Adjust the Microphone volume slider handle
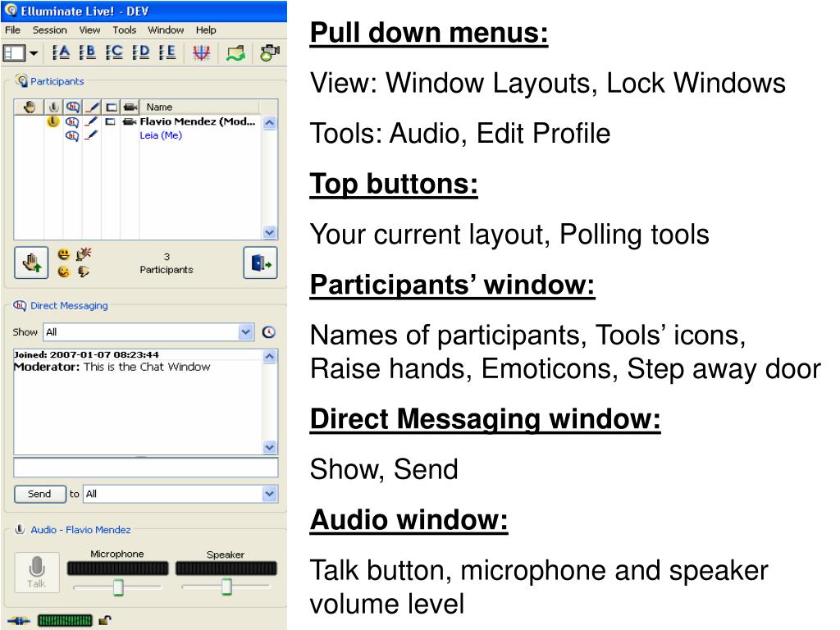The width and height of the screenshot is (840, 630). pyautogui.click(x=118, y=587)
